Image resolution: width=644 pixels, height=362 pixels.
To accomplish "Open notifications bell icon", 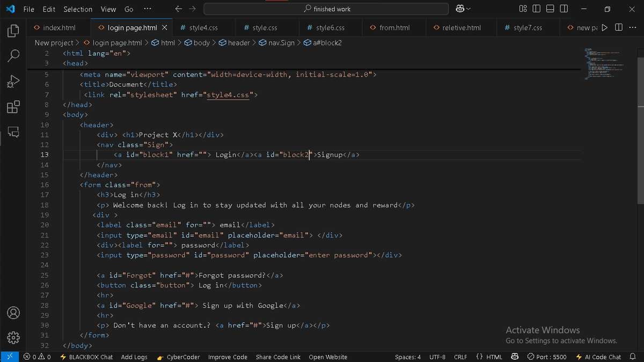I will [633, 357].
